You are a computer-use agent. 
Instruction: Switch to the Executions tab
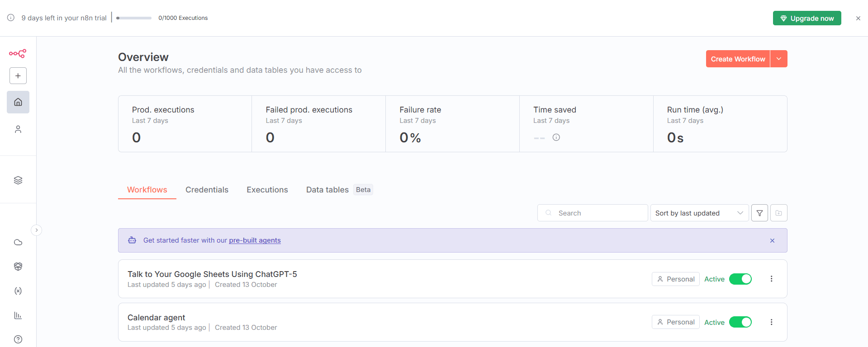pos(267,190)
